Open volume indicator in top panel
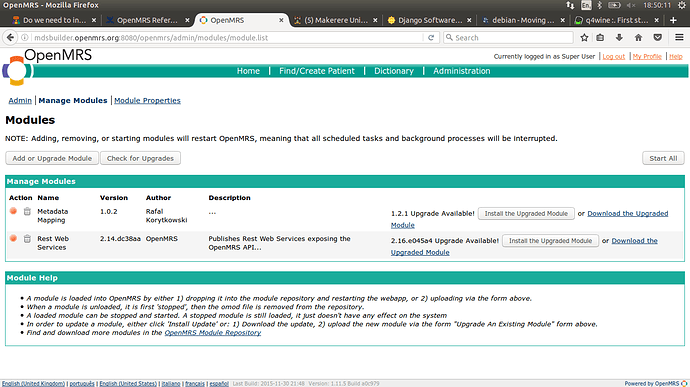Image resolution: width=690 pixels, height=387 pixels. 631,5
